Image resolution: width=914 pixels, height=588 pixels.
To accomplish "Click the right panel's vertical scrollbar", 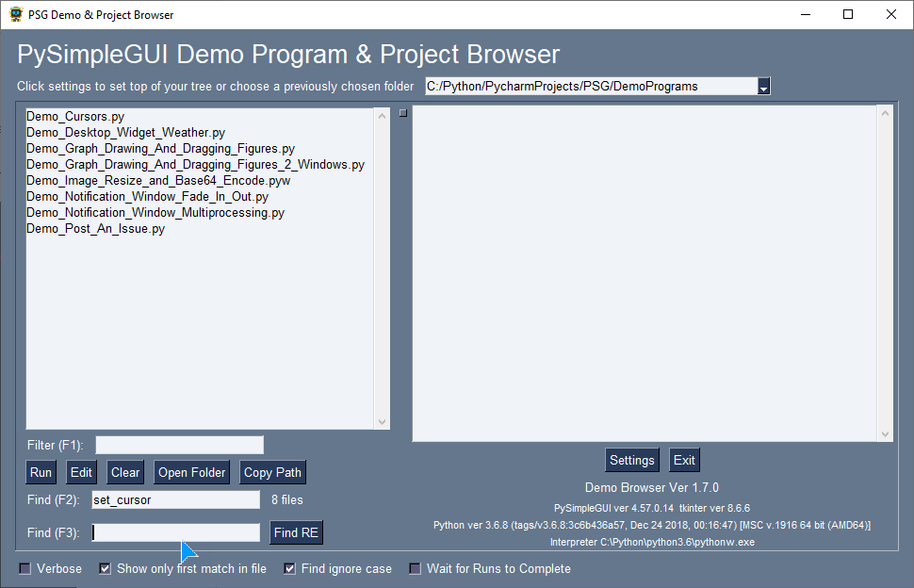I will 885,273.
